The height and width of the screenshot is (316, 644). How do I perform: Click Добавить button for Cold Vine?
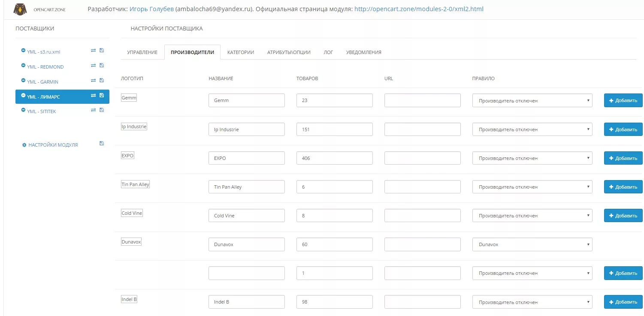623,215
